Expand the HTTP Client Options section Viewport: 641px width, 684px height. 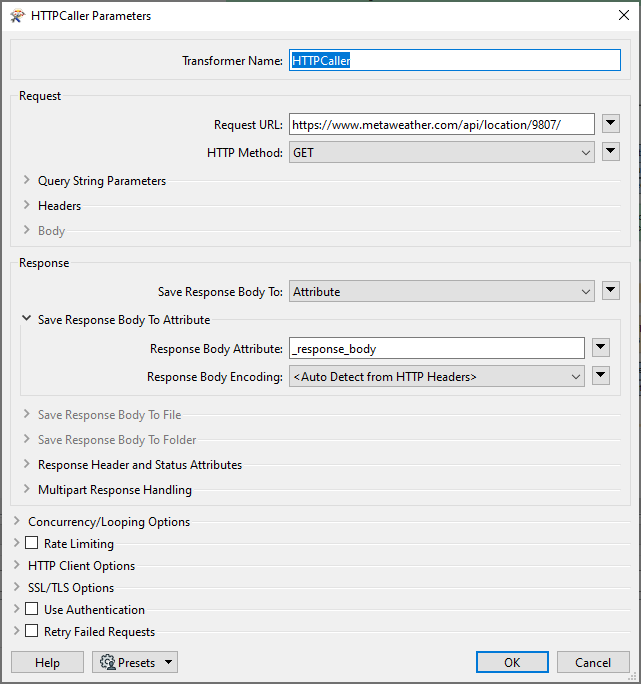point(17,564)
